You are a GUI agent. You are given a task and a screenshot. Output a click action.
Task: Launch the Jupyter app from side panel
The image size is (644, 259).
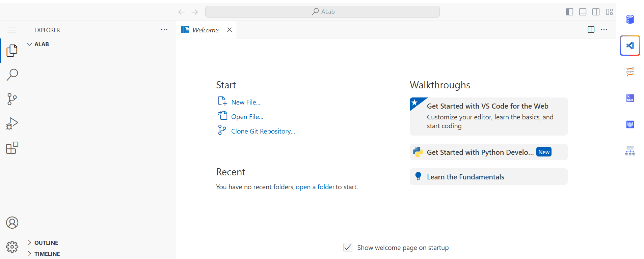[x=630, y=71]
